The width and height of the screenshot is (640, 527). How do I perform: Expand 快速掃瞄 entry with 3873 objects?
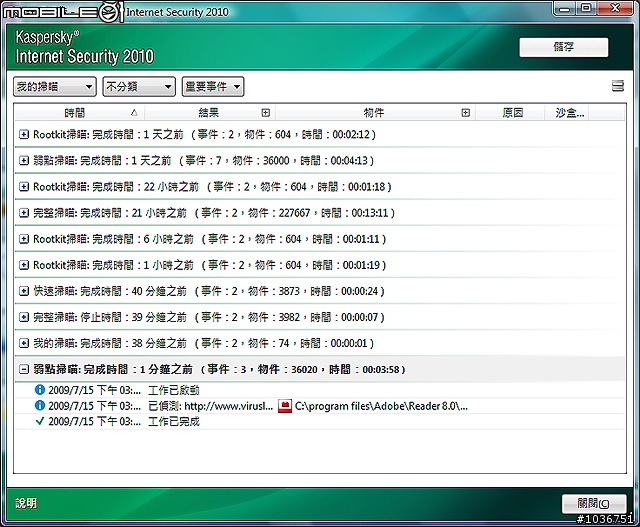pyautogui.click(x=24, y=291)
